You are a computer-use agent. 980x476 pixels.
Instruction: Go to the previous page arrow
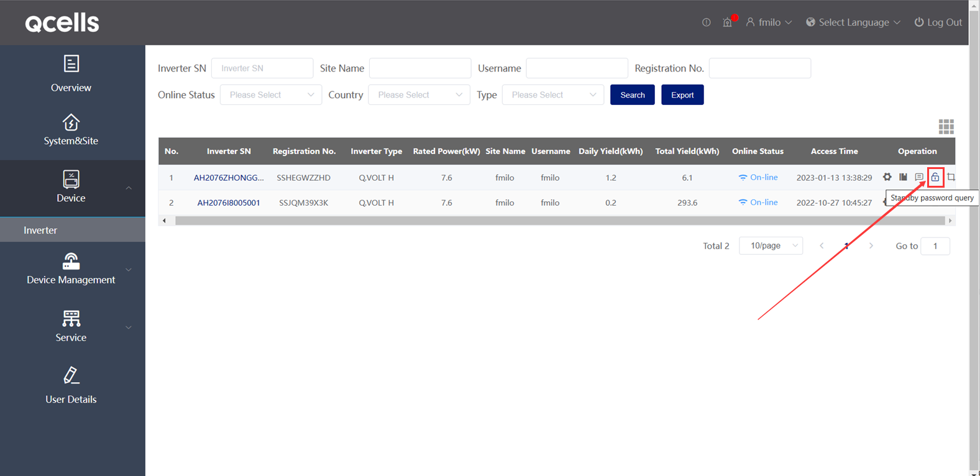point(822,245)
